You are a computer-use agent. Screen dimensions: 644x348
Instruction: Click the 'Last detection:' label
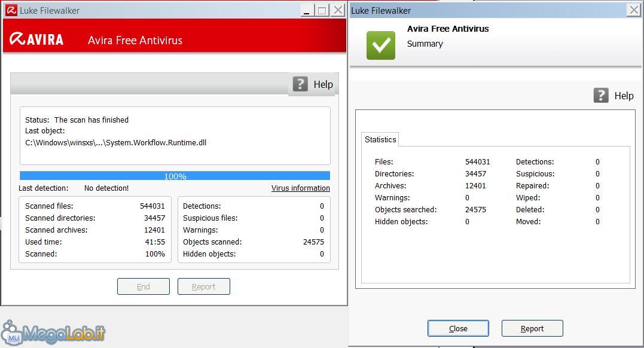tap(44, 188)
